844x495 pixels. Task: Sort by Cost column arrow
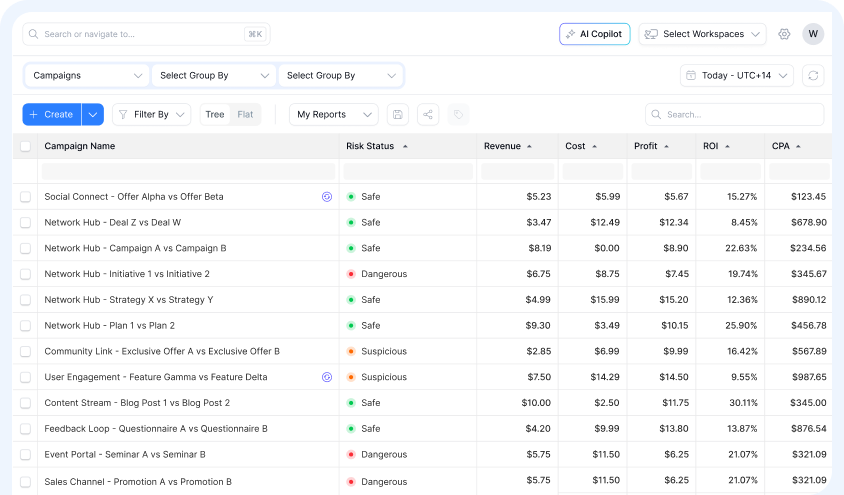(x=594, y=146)
